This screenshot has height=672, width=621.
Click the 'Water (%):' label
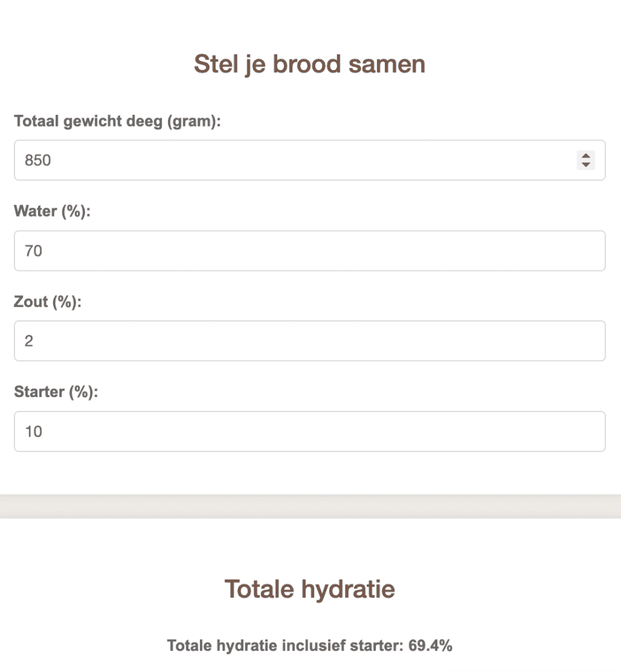[52, 211]
